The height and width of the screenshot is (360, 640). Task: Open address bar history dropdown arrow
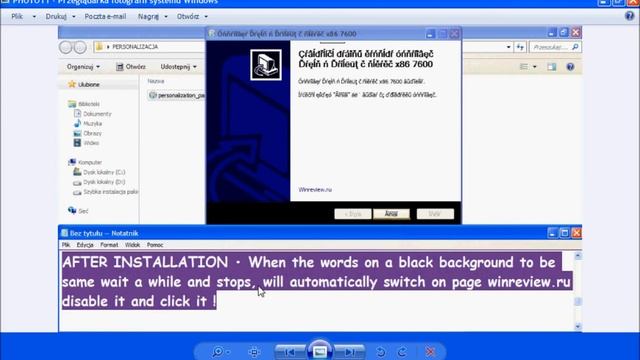508,47
